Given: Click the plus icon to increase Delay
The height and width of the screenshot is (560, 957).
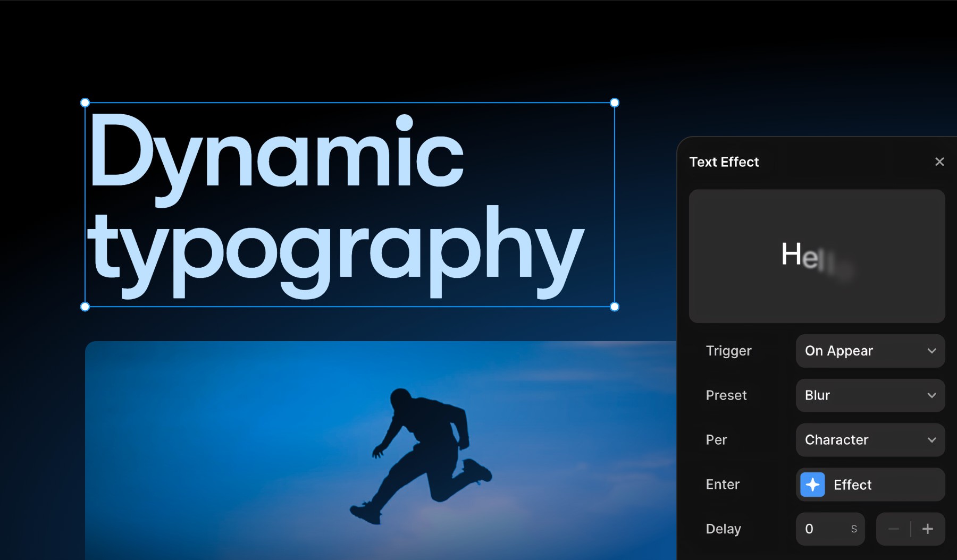Looking at the screenshot, I should pos(927,529).
